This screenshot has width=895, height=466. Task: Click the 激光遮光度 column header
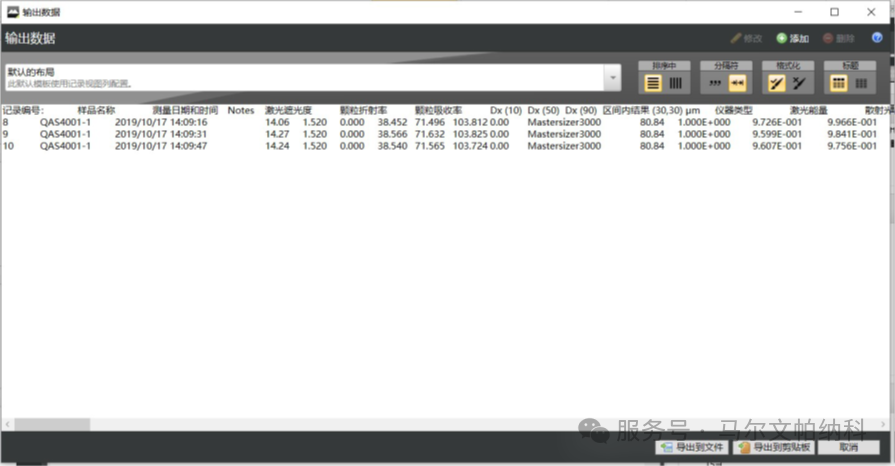click(x=288, y=110)
